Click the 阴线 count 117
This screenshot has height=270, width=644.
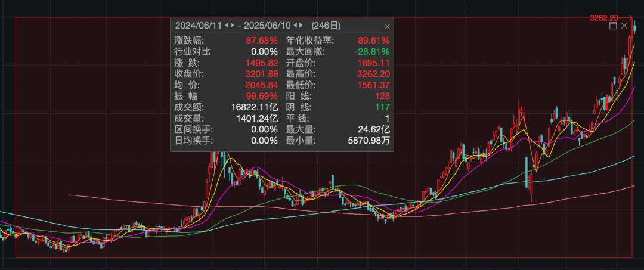click(x=382, y=107)
